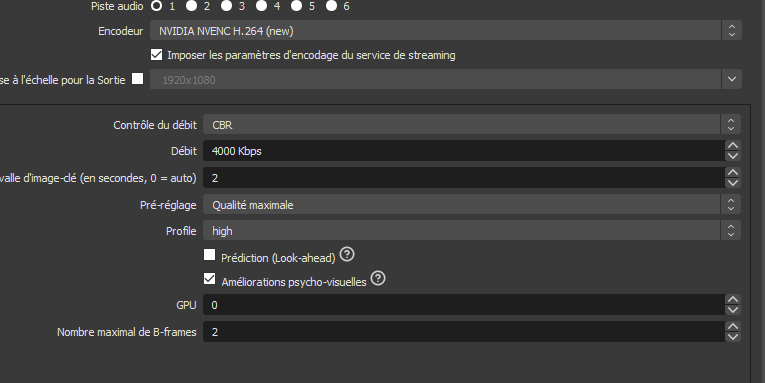Show help for Améliorations psycho-visuelles
765x383 pixels.
tap(378, 278)
